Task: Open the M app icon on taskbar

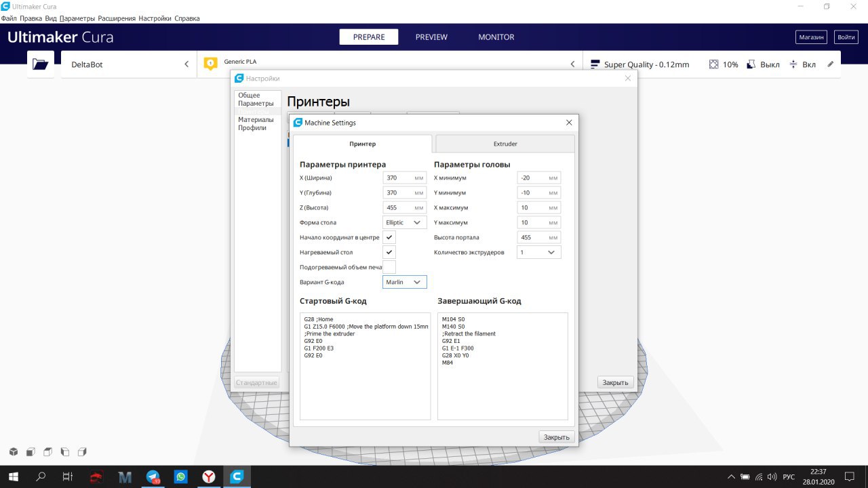Action: 125,476
